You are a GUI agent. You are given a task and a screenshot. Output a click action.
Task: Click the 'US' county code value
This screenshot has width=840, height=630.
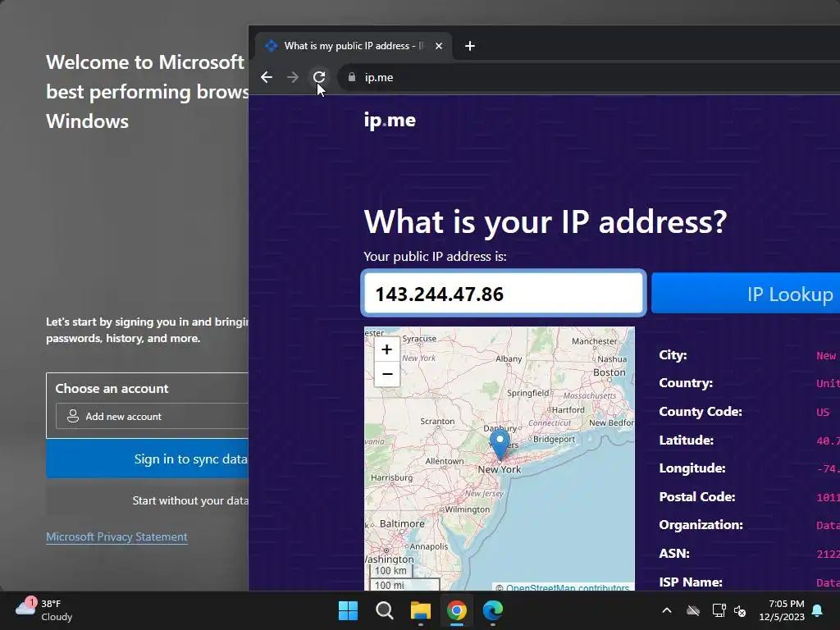[823, 412]
